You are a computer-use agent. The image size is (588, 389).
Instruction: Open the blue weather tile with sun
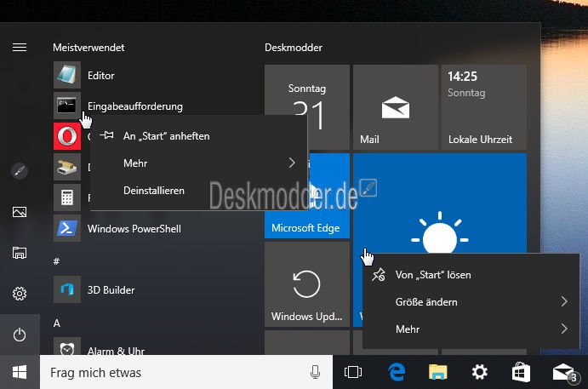coord(440,203)
